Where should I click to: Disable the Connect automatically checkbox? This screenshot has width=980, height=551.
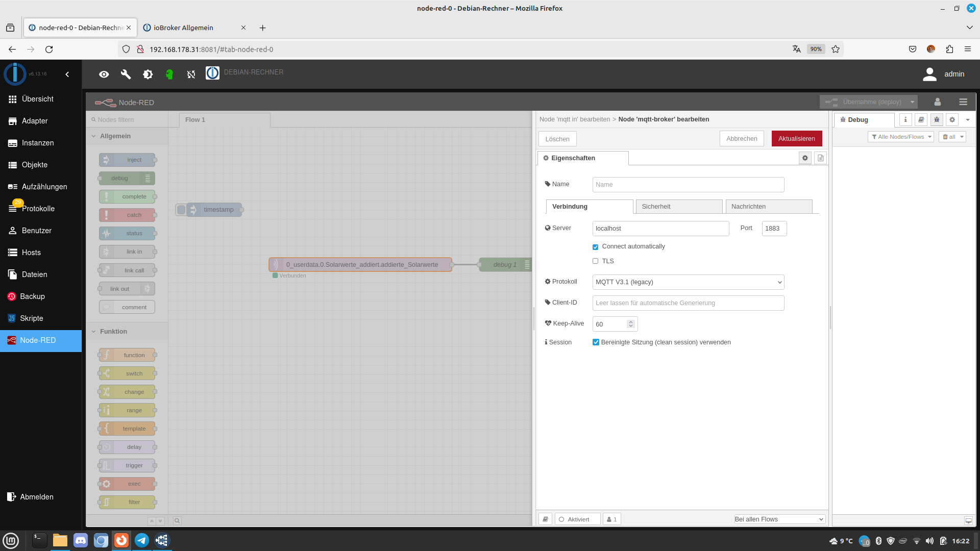click(595, 247)
